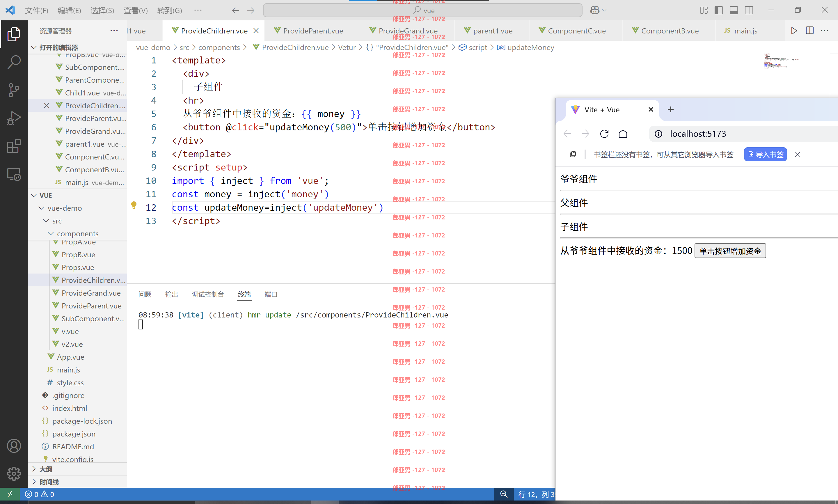The width and height of the screenshot is (838, 504).
Task: Dismiss the bookmarks bar notice
Action: coord(798,155)
